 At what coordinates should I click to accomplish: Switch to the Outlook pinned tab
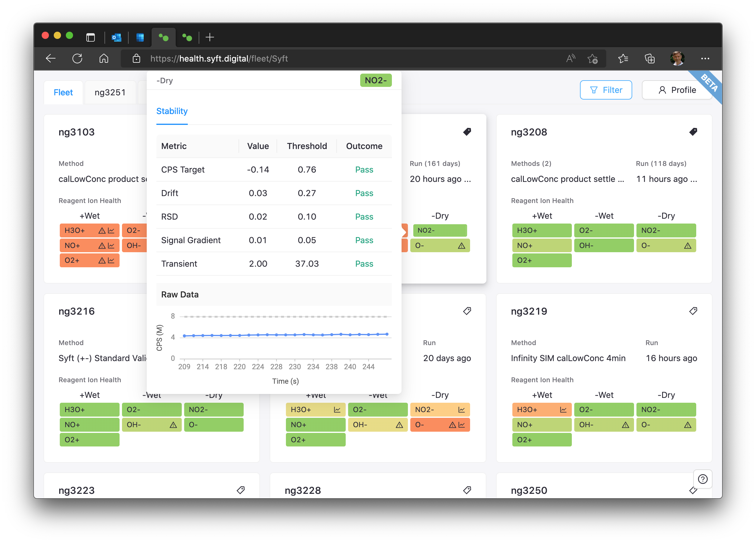[x=116, y=37]
